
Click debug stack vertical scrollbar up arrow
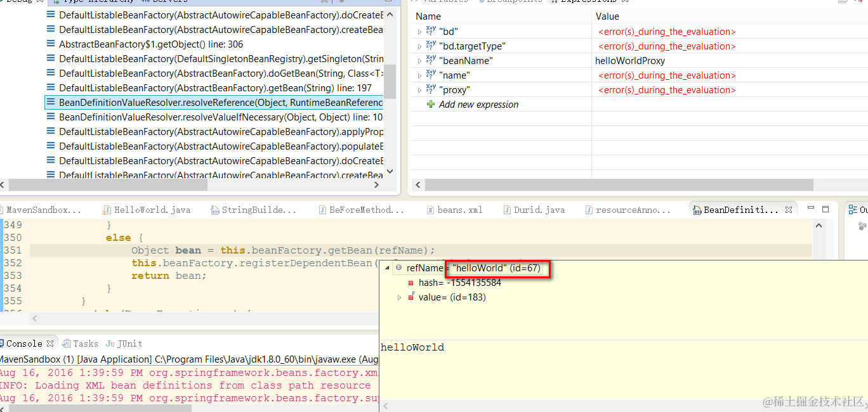[x=390, y=13]
